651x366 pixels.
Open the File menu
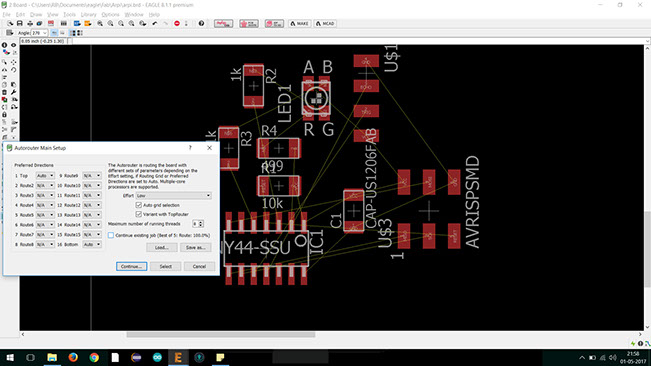[x=7, y=15]
